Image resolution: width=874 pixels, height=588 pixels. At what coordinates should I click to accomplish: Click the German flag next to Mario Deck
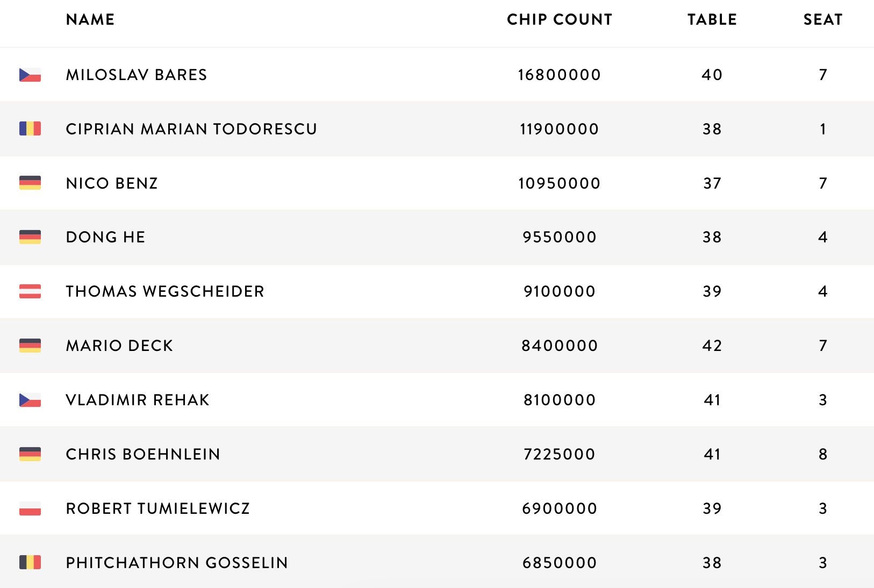(x=30, y=346)
